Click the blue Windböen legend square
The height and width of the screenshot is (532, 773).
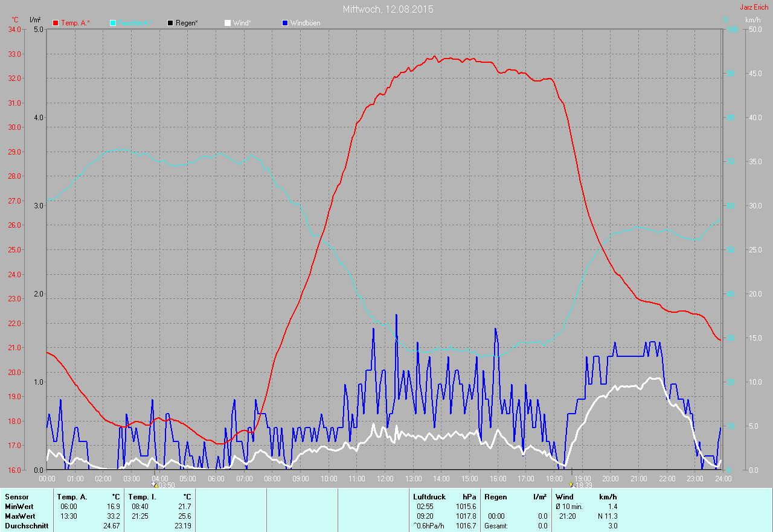point(285,23)
